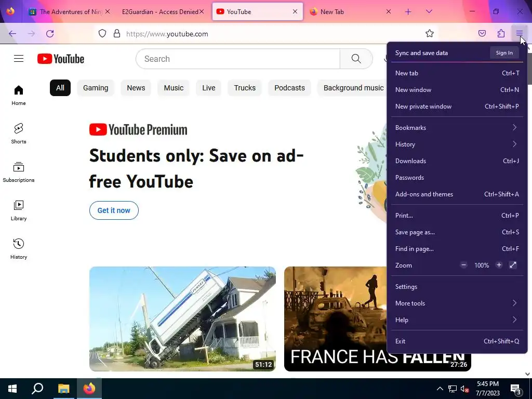Go back one page
Viewport: 532px width, 399px height.
[12, 34]
